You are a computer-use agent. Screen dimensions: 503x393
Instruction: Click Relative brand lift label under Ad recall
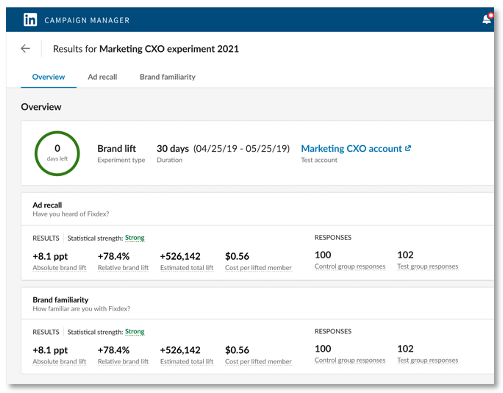[123, 268]
